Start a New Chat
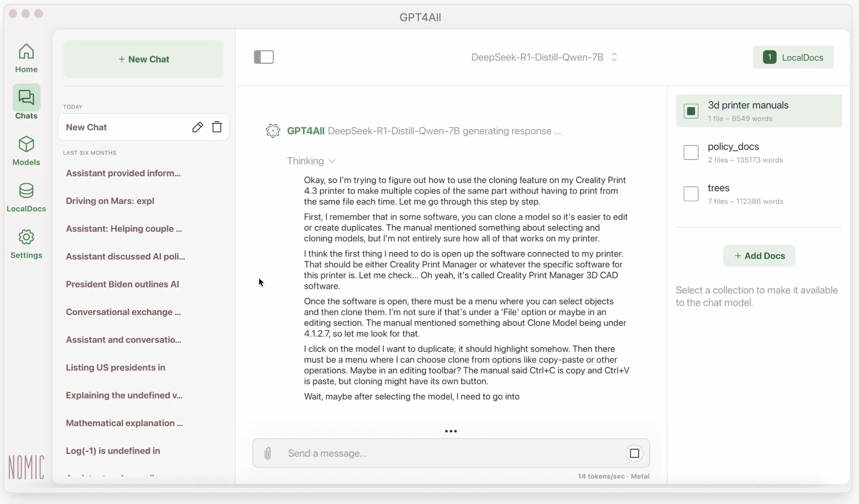Screen dimensions: 859x504 click(143, 59)
